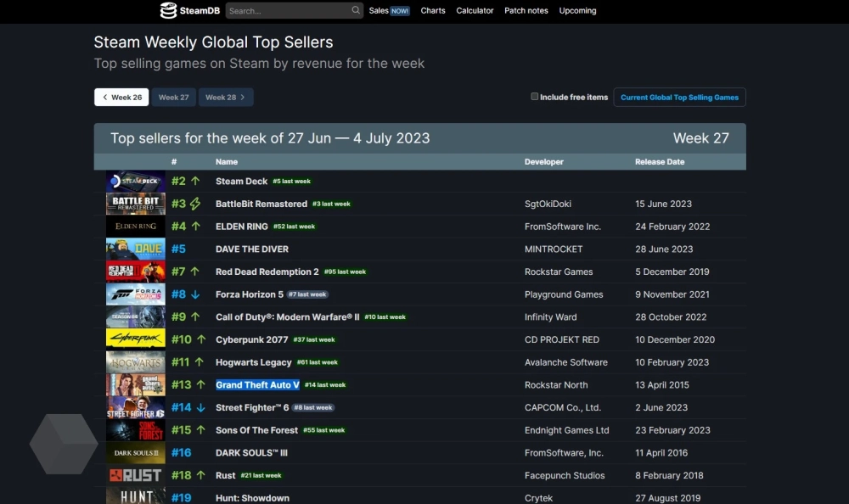The height and width of the screenshot is (504, 849).
Task: Open the Charts menu item
Action: (433, 11)
